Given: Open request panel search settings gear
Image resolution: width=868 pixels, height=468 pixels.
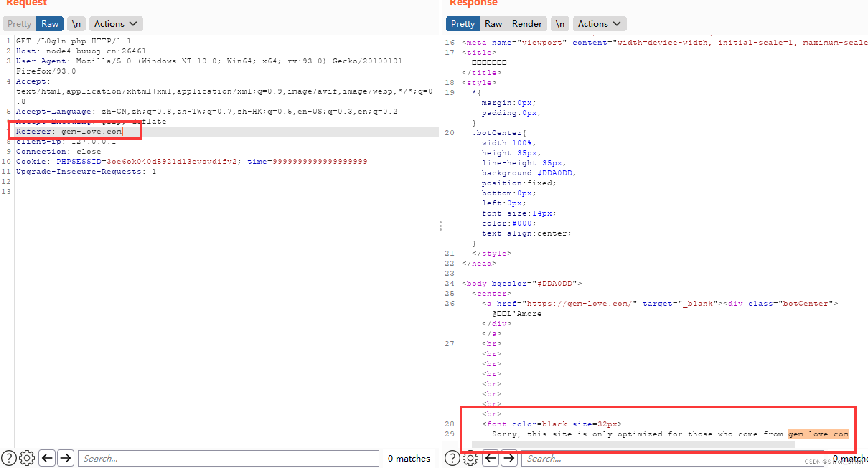Looking at the screenshot, I should tap(27, 458).
